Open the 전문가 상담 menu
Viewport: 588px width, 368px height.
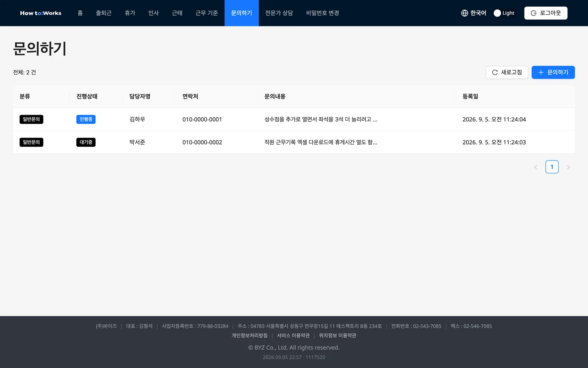(x=279, y=13)
